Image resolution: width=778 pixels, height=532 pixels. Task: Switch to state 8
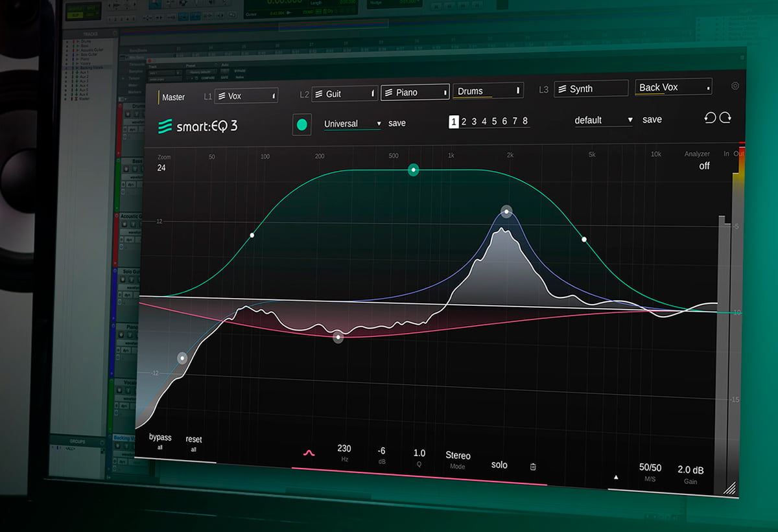coord(525,121)
